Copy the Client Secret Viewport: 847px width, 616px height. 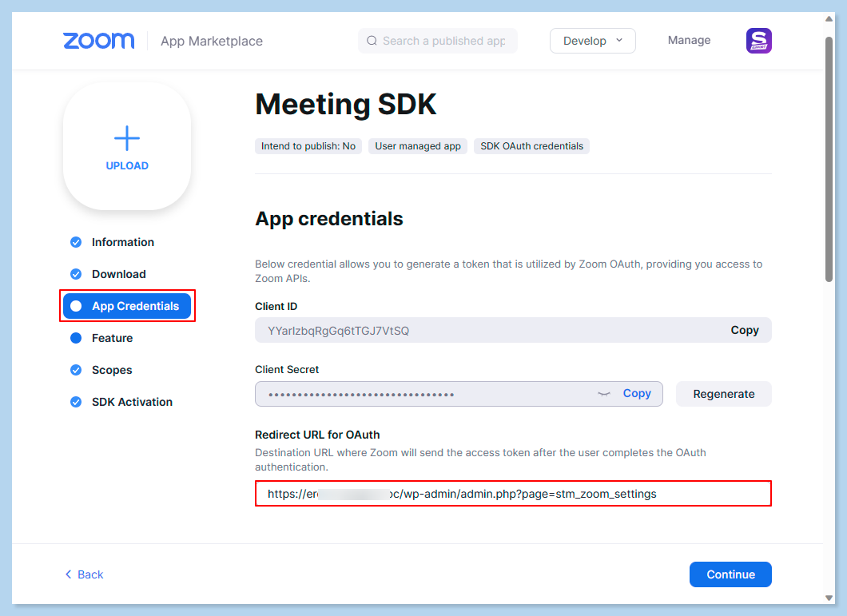coord(637,394)
